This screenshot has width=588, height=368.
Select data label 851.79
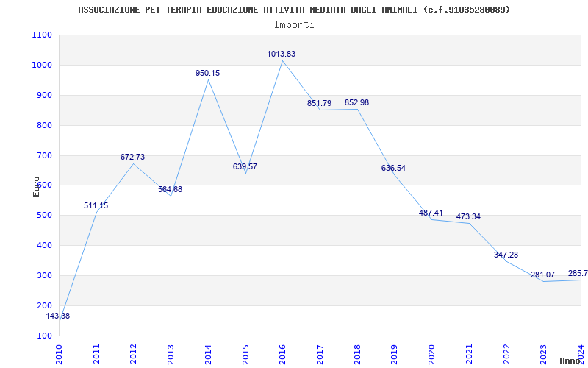(x=319, y=103)
